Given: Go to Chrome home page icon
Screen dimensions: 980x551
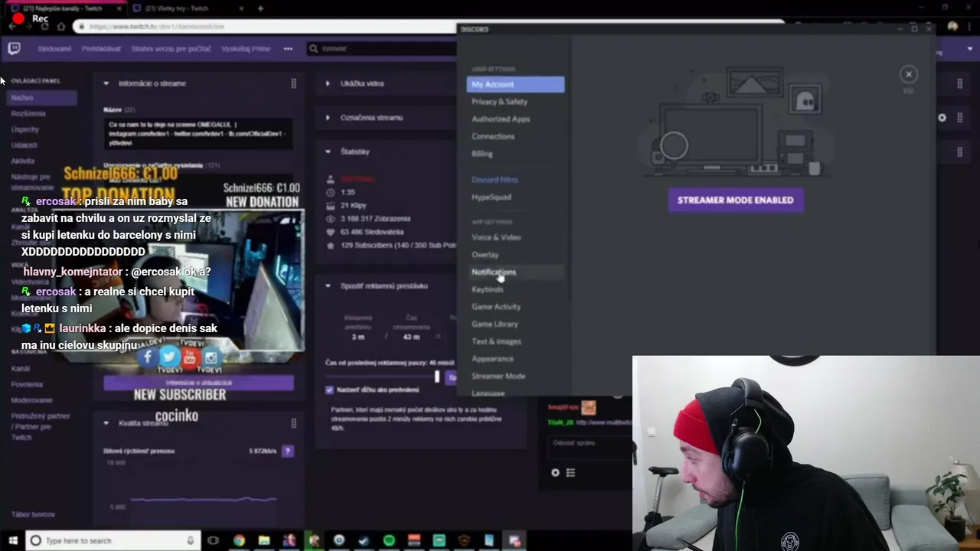Looking at the screenshot, I should click(x=61, y=26).
